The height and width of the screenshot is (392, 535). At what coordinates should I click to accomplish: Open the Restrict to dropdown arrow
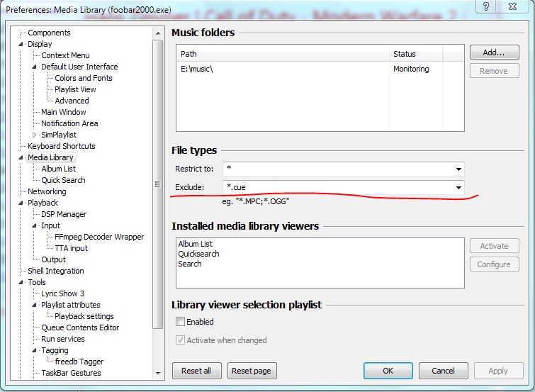[x=458, y=169]
